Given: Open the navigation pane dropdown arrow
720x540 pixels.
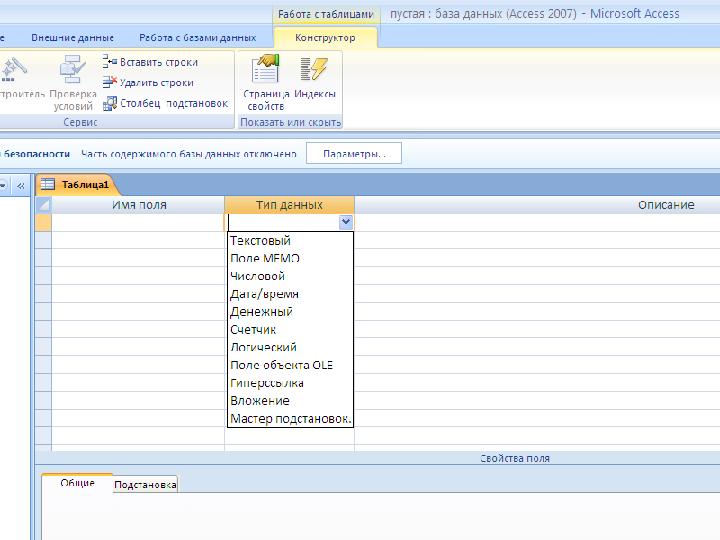Looking at the screenshot, I should pos(3,186).
